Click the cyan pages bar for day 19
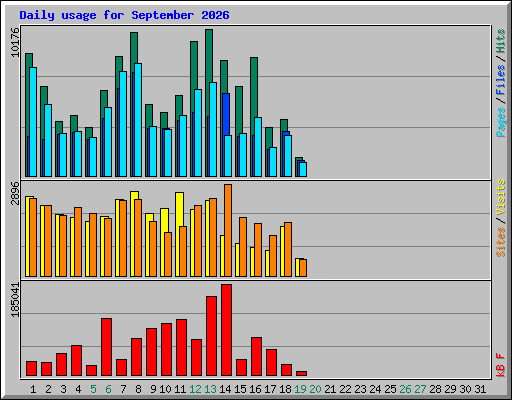 pos(303,169)
